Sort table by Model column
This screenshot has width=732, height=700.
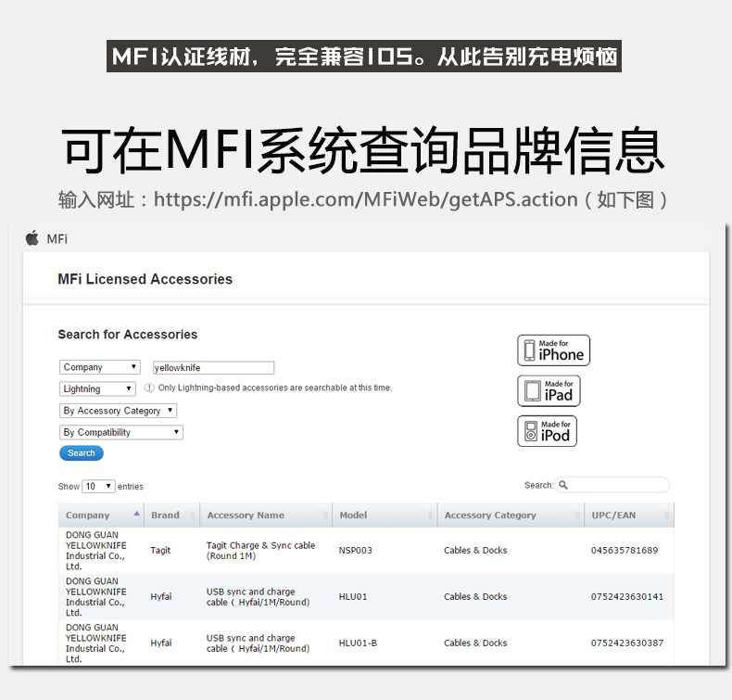click(x=385, y=515)
